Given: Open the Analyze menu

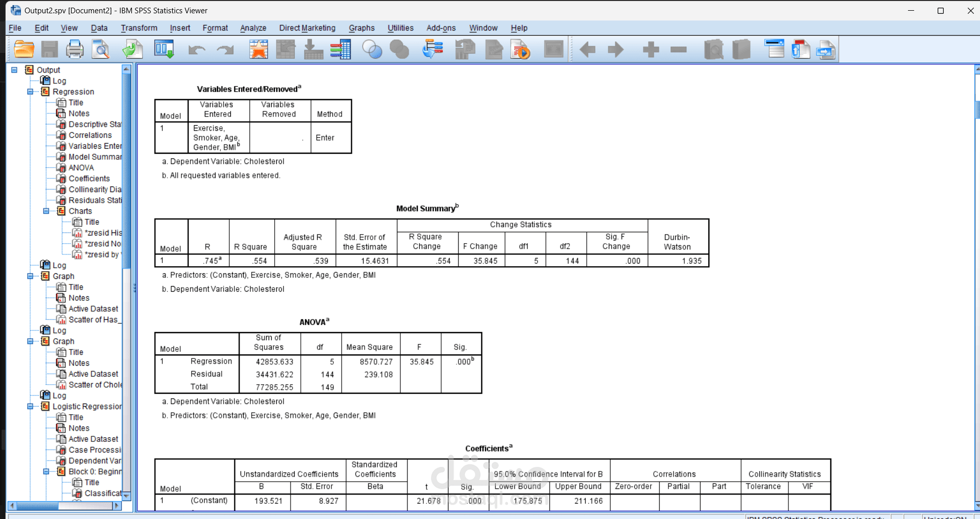Looking at the screenshot, I should (x=253, y=28).
